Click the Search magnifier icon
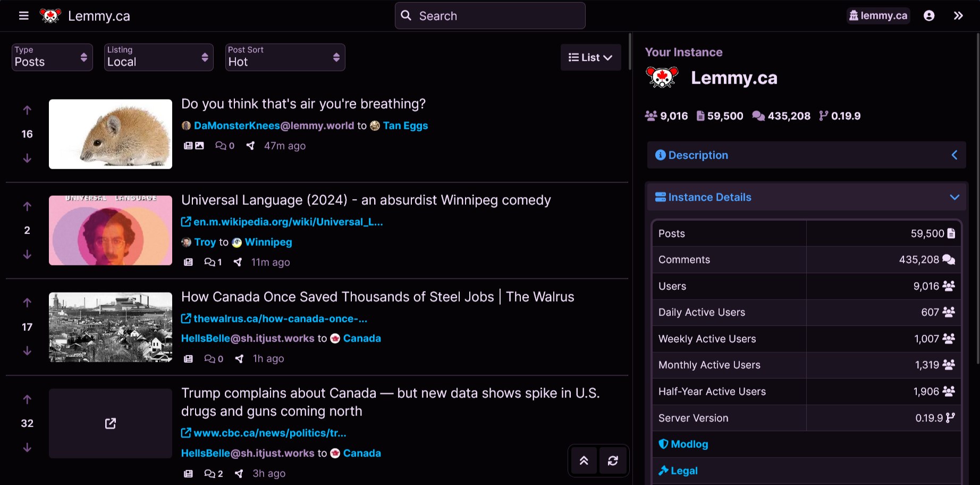Screen dimensions: 980x485 pyautogui.click(x=406, y=15)
